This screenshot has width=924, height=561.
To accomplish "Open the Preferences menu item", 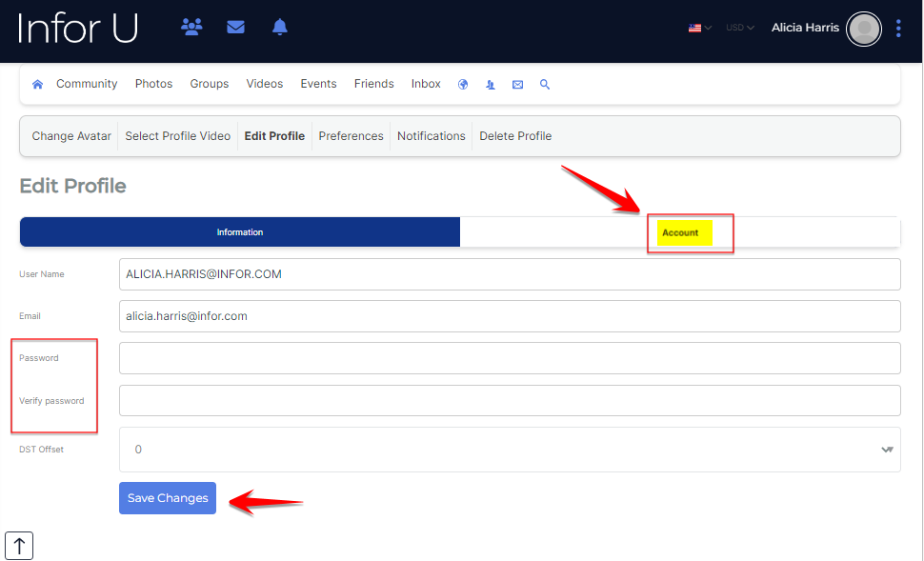I will 351,136.
